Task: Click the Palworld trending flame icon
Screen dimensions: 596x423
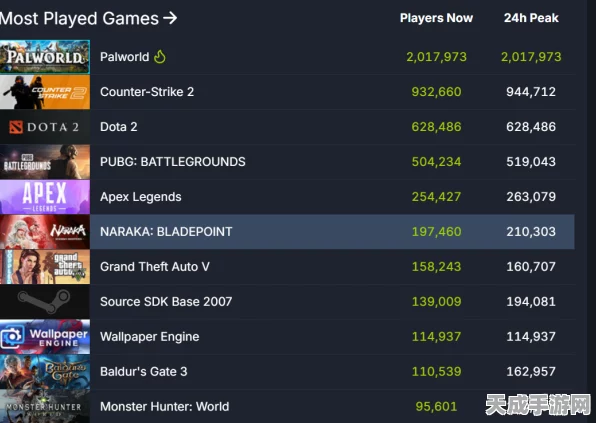Action: (160, 57)
